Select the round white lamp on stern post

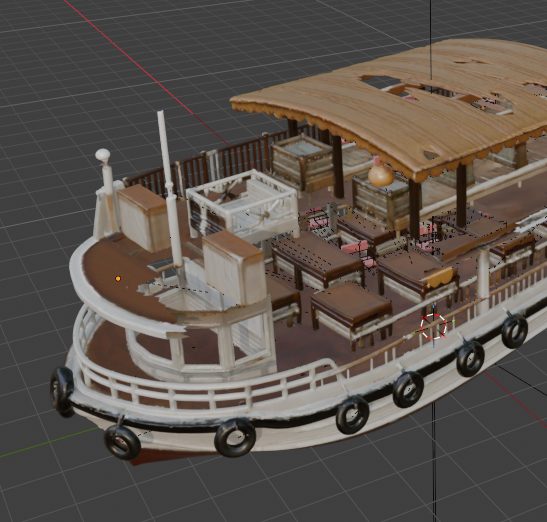[x=103, y=155]
